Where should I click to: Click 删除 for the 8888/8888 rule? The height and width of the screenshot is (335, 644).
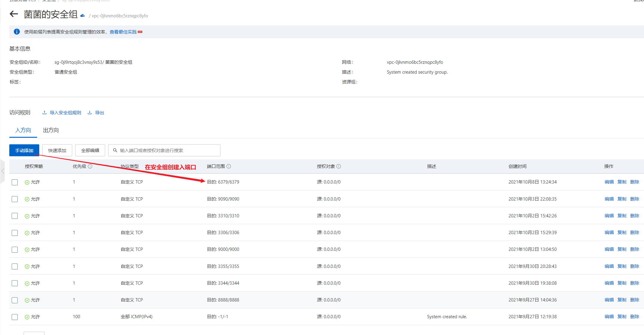click(634, 300)
